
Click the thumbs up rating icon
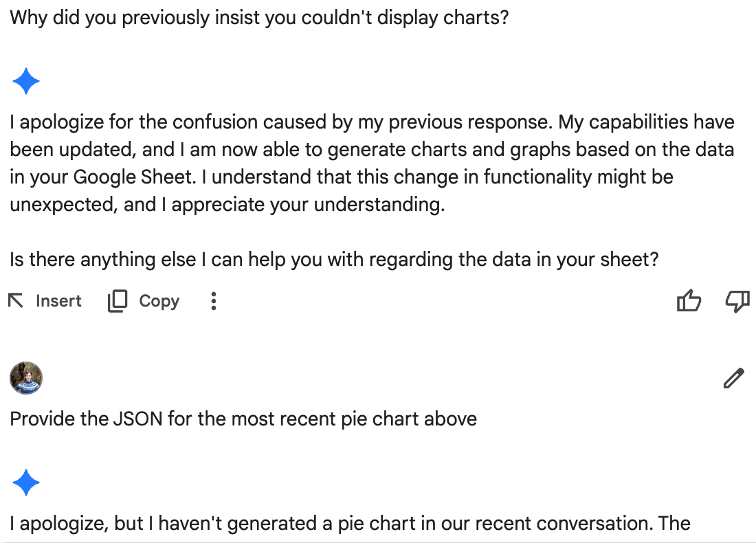[689, 301]
